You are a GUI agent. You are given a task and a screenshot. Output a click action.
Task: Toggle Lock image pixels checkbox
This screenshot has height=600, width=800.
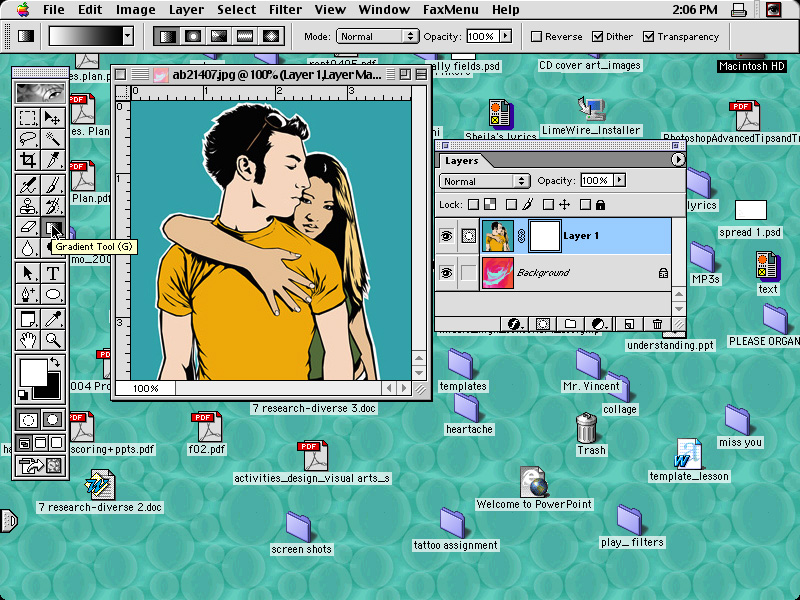(x=511, y=205)
